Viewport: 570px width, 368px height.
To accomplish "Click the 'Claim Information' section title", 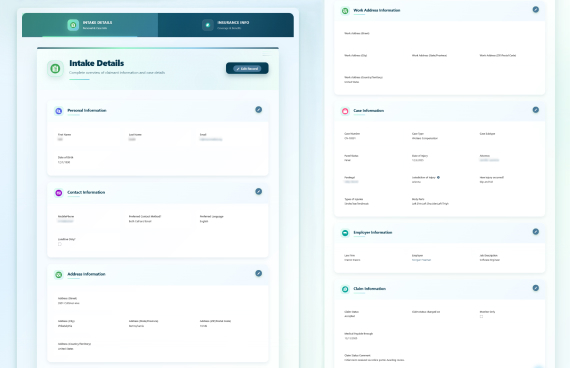I will coord(369,288).
